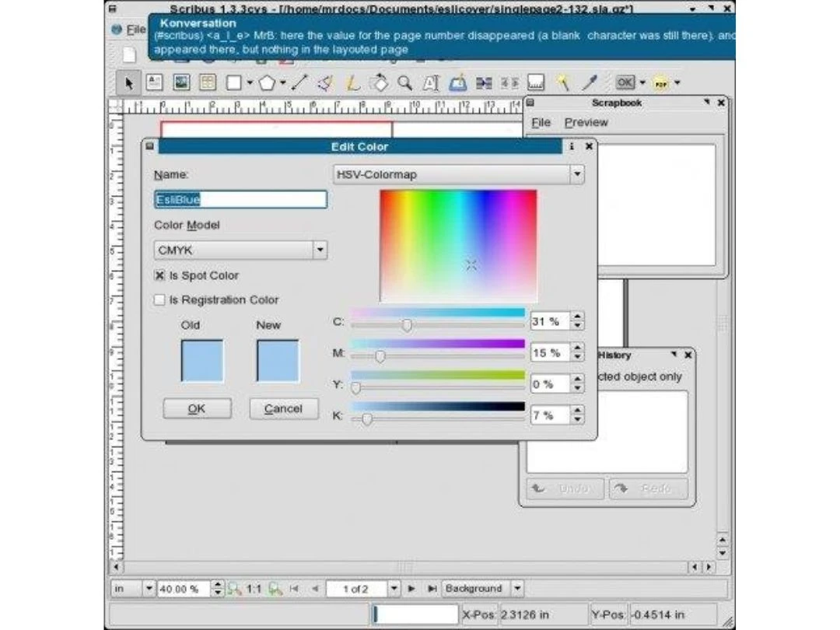
Task: Select the Zoom magnifier tool
Action: [404, 82]
